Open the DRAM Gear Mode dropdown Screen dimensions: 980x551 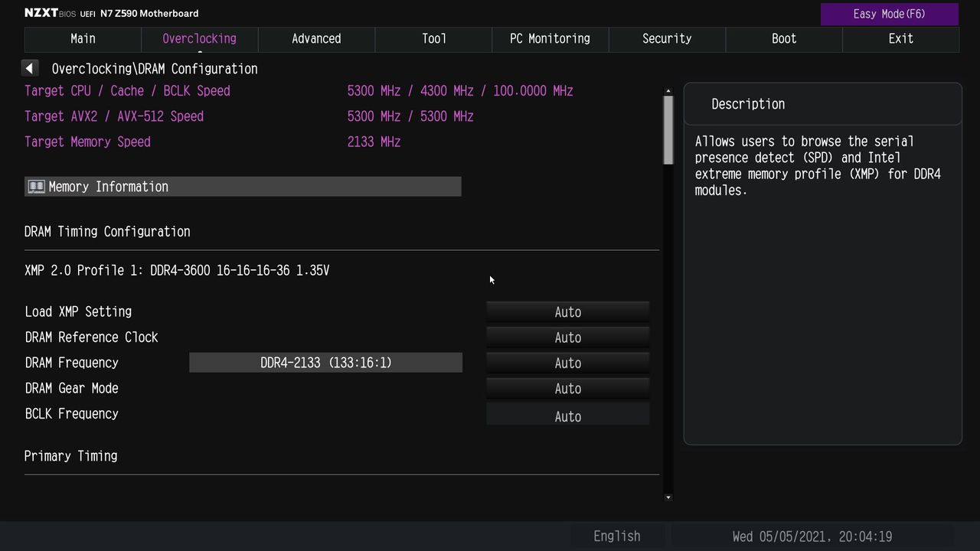[568, 389]
